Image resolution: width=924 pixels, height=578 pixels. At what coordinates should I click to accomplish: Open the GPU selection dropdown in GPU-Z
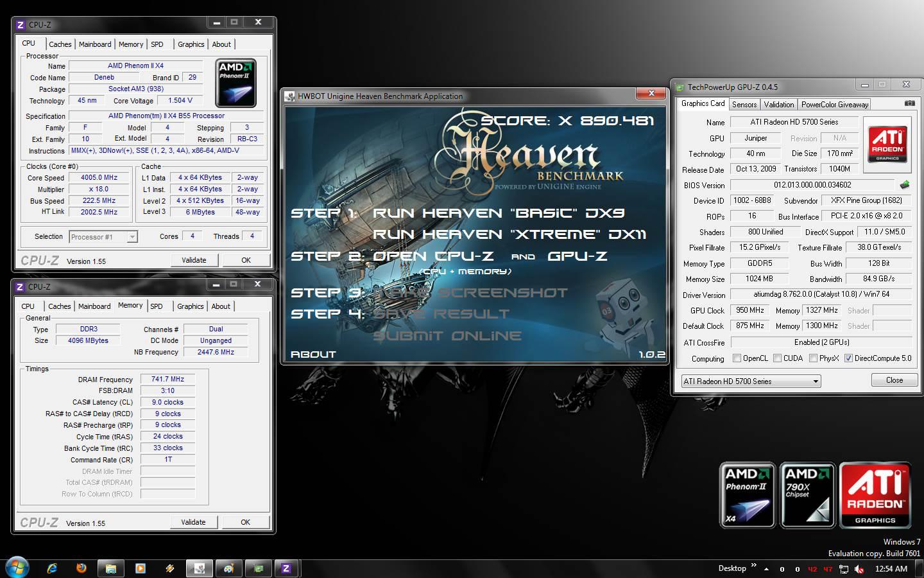coord(751,381)
